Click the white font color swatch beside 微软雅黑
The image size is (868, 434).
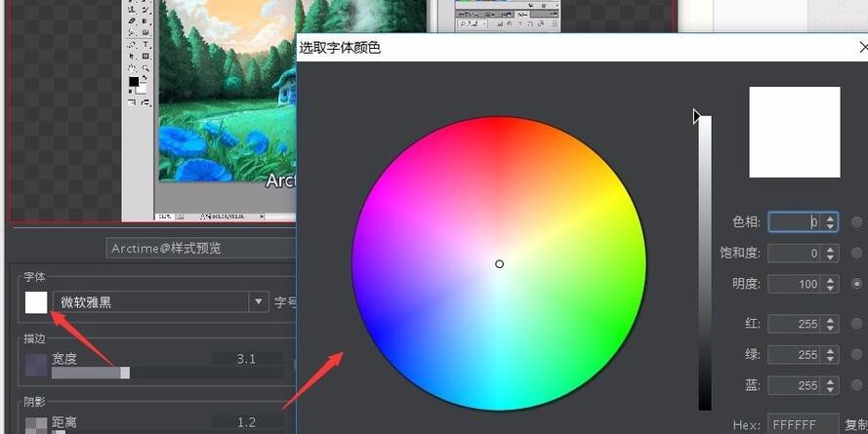tap(36, 302)
